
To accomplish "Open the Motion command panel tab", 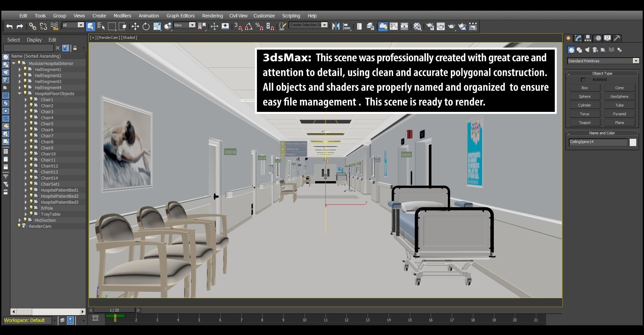I will tap(598, 38).
